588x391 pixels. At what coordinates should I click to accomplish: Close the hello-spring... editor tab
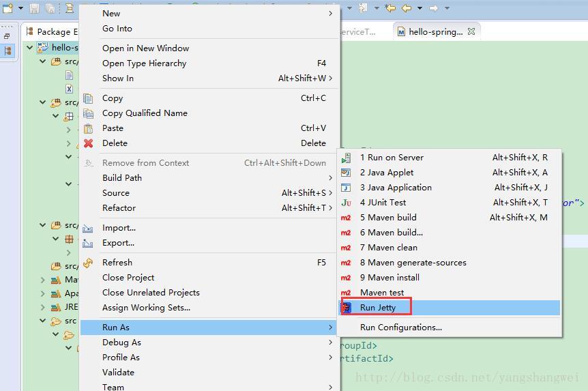tap(471, 31)
